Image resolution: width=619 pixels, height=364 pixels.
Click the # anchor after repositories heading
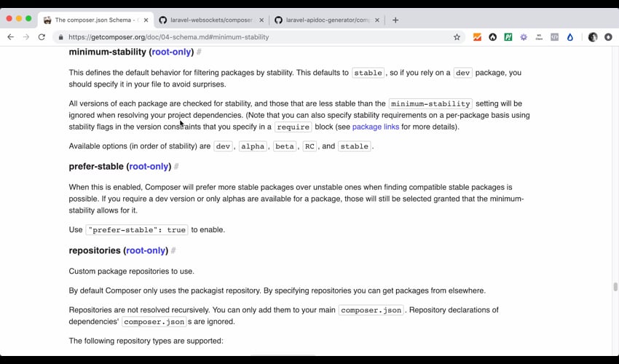pos(173,250)
